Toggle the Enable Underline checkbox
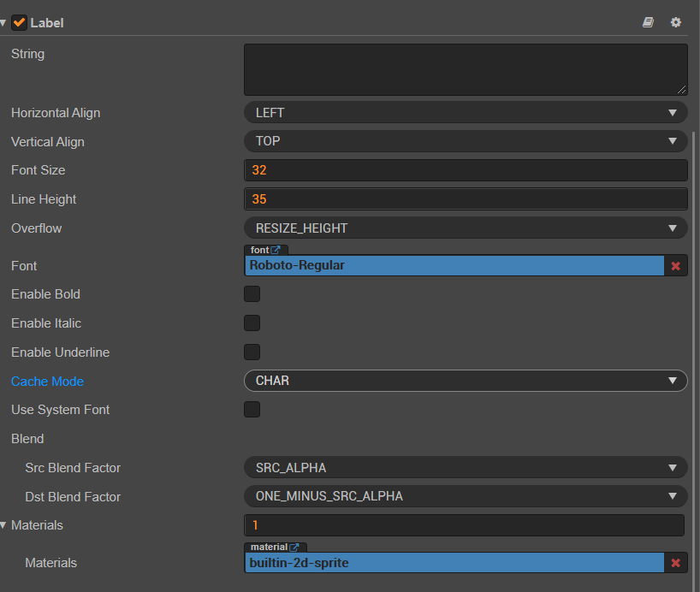700x592 pixels. [x=252, y=352]
